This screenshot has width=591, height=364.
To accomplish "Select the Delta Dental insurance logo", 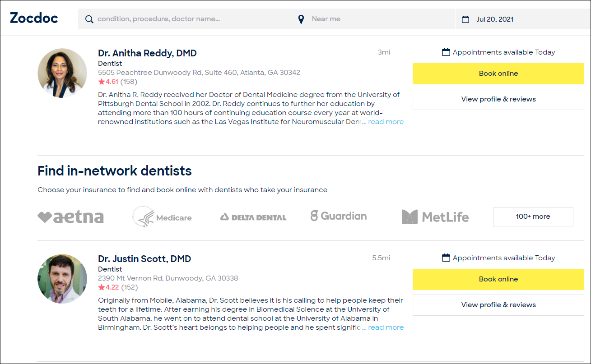I will 253,217.
